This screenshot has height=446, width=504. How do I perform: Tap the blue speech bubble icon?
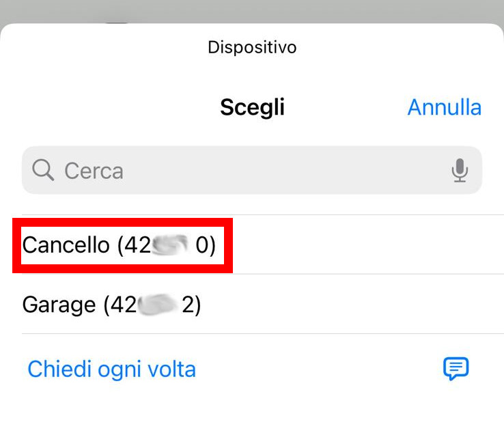456,369
